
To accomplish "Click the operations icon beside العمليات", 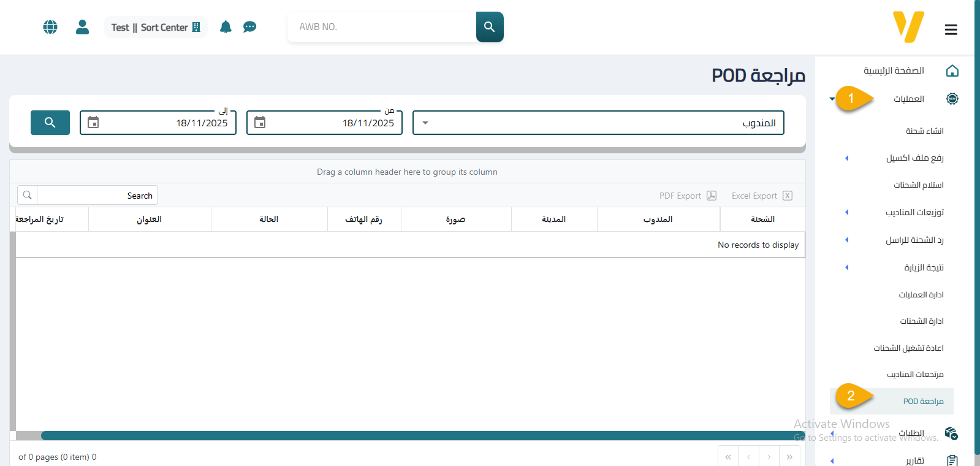I will (952, 99).
